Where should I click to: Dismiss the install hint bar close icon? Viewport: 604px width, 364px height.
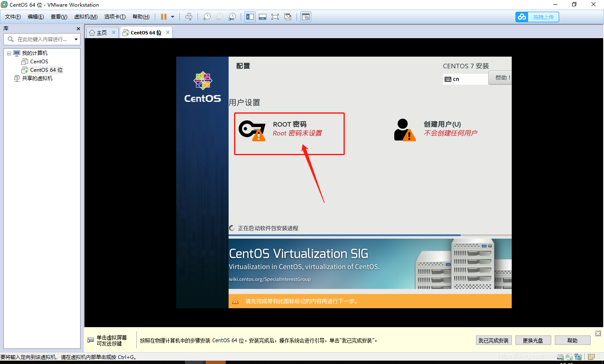coord(598,333)
